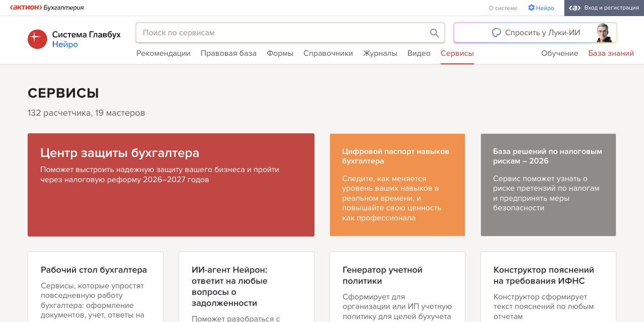Open the Формы tab
644x322 pixels.
280,53
